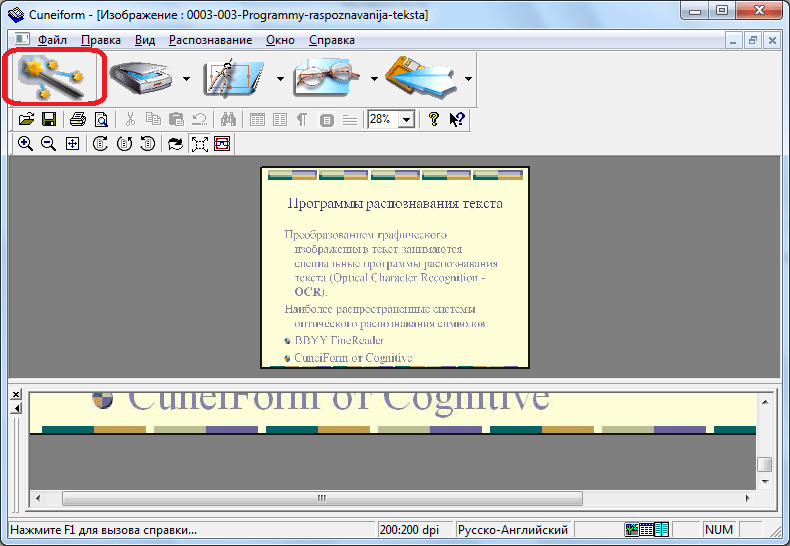
Task: Click the down arrow of zoom pane vertical scrollbar
Action: 765,482
